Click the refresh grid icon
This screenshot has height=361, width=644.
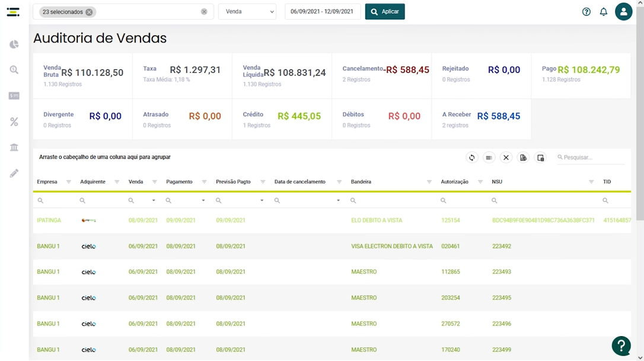click(x=472, y=157)
